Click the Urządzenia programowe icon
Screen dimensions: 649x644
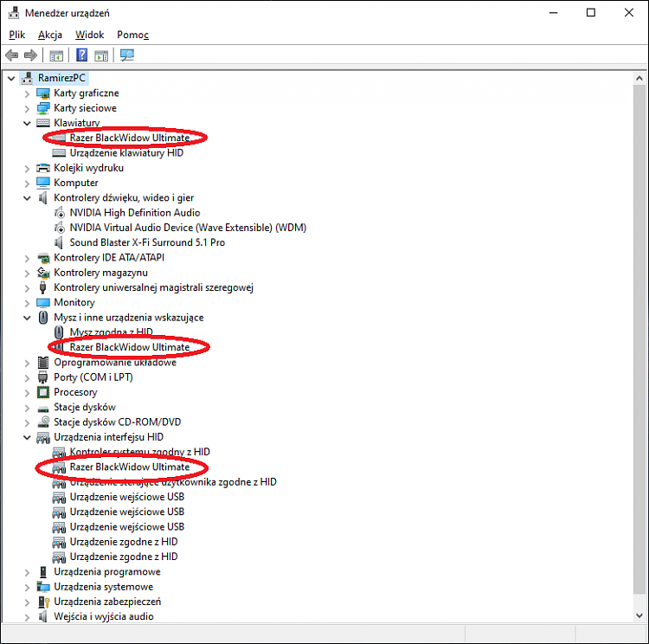(43, 572)
